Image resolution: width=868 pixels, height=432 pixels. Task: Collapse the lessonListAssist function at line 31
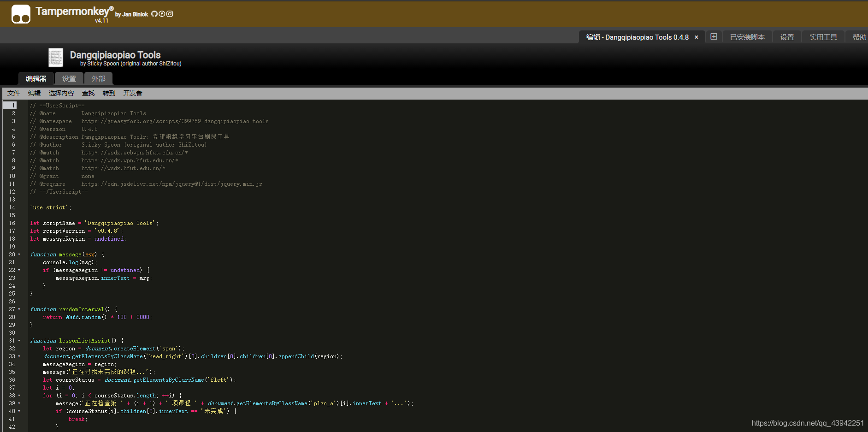pyautogui.click(x=19, y=341)
